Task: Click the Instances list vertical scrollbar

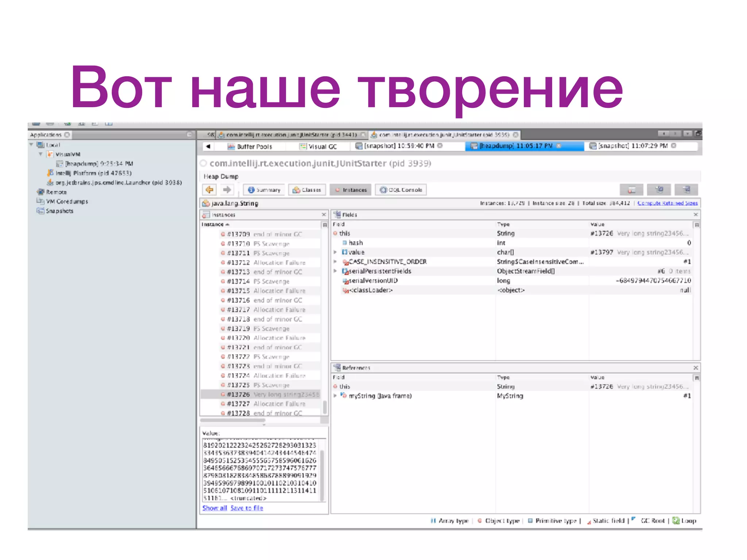Action: tap(324, 407)
